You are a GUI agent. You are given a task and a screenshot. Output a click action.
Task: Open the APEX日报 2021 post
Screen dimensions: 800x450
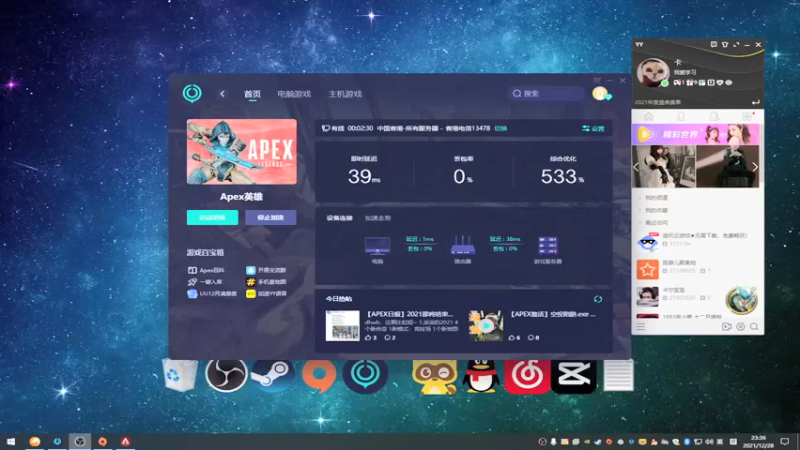click(x=410, y=314)
